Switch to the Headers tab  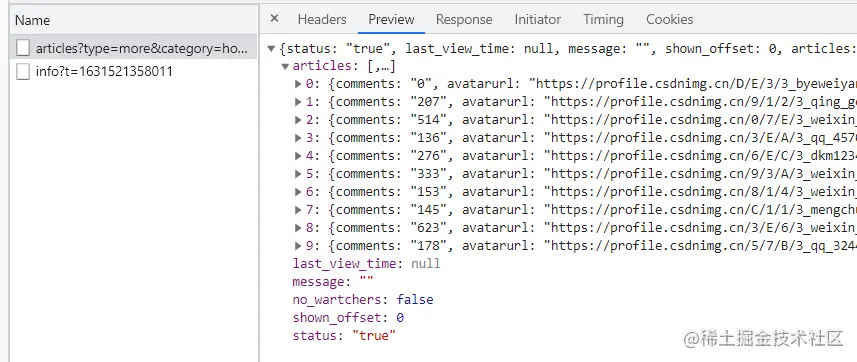pos(322,19)
